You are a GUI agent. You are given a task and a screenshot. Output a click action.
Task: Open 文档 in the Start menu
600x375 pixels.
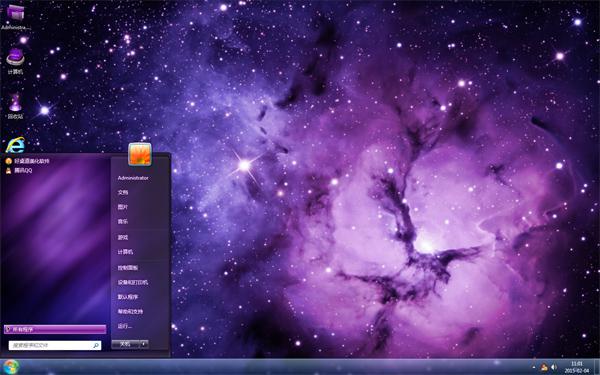tap(123, 192)
